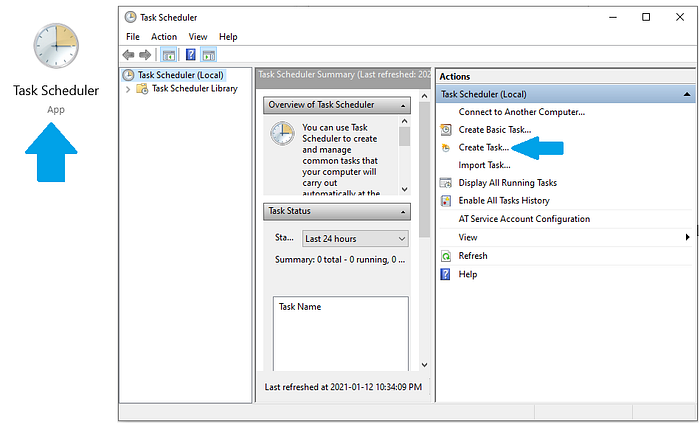The width and height of the screenshot is (700, 424).
Task: Toggle Show/Hide Action Pane toolbar icon
Action: pyautogui.click(x=208, y=55)
